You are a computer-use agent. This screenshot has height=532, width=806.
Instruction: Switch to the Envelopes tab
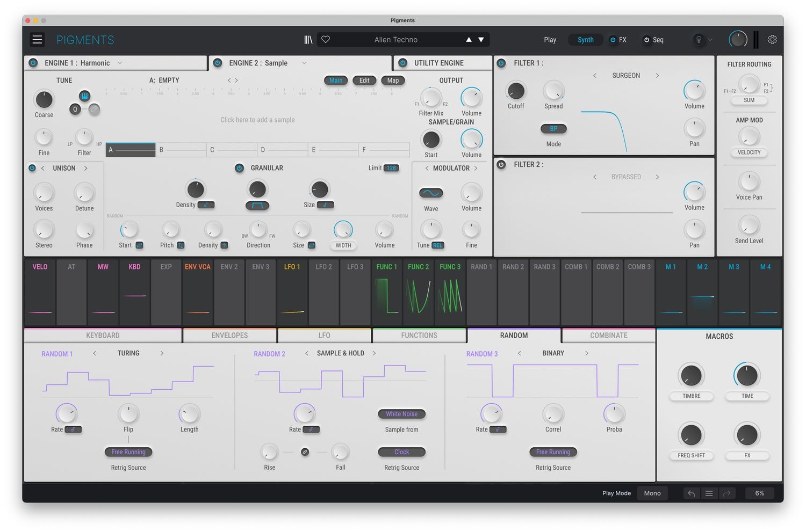click(229, 336)
